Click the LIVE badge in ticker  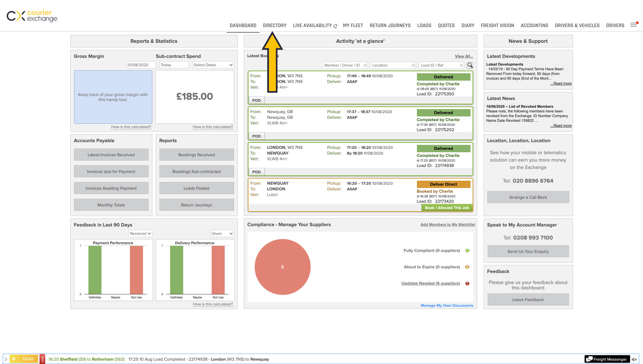tap(42, 359)
